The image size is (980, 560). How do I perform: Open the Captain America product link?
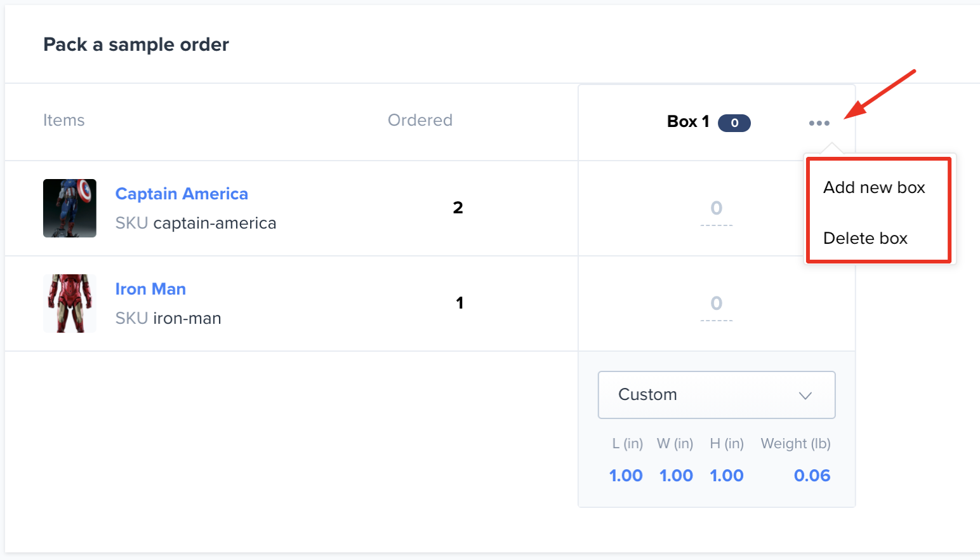pyautogui.click(x=182, y=194)
